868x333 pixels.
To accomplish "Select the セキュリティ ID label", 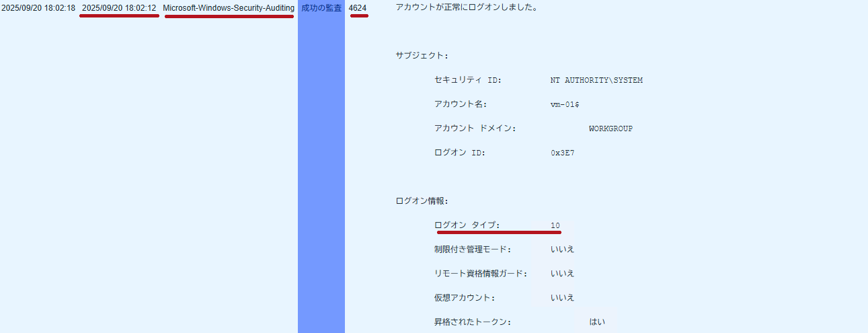I will pos(468,80).
